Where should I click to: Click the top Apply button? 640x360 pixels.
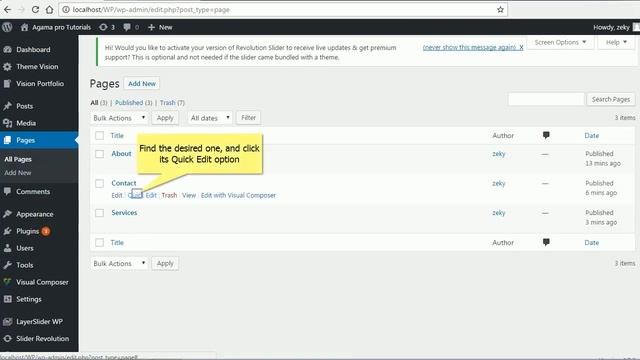165,118
